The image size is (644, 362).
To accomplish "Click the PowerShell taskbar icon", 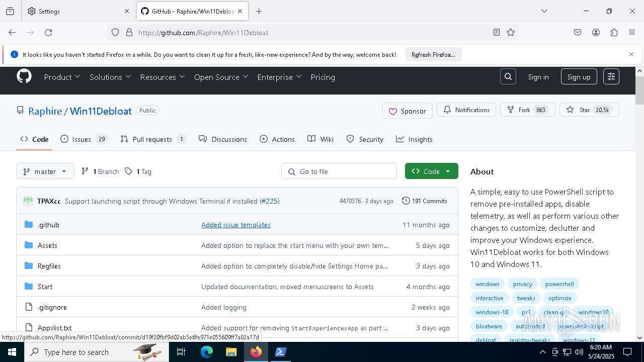I will (x=281, y=352).
